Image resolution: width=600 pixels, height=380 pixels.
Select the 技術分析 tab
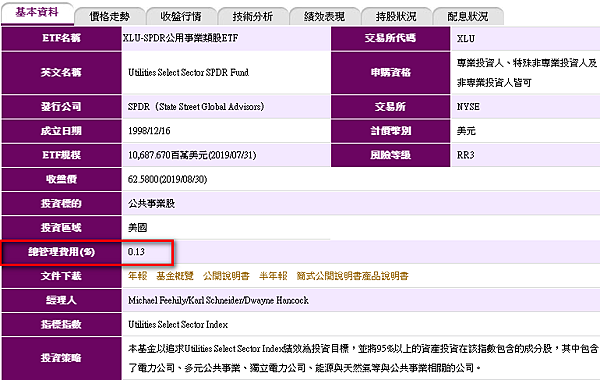(x=253, y=16)
